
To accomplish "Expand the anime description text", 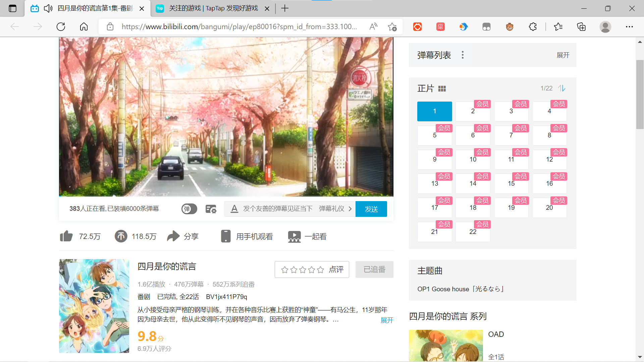I will click(x=387, y=320).
